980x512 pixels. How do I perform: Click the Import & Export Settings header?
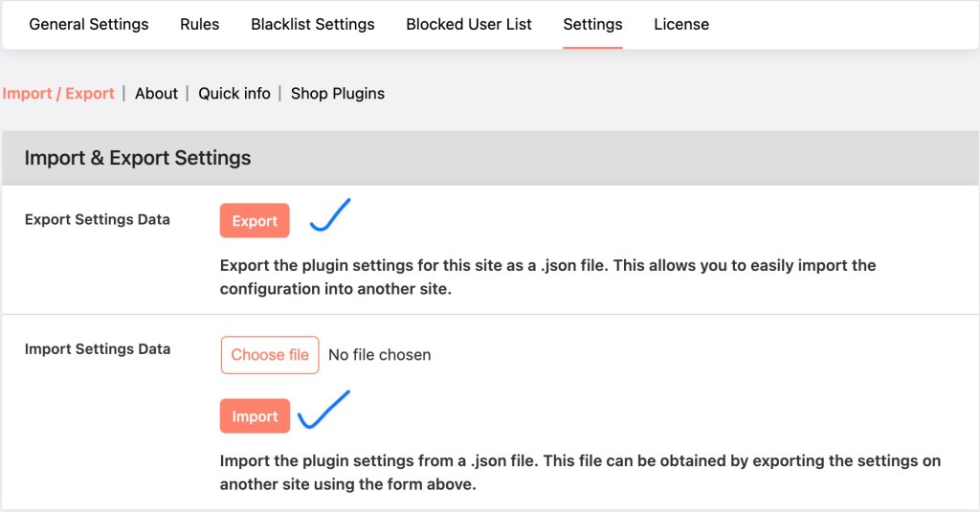pyautogui.click(x=138, y=158)
